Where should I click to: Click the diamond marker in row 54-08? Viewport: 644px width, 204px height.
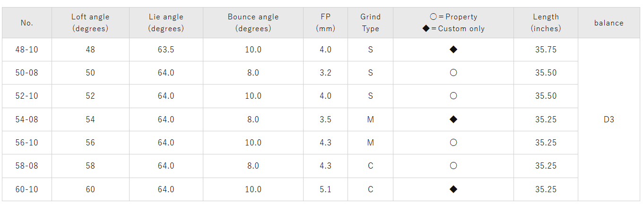tap(453, 119)
